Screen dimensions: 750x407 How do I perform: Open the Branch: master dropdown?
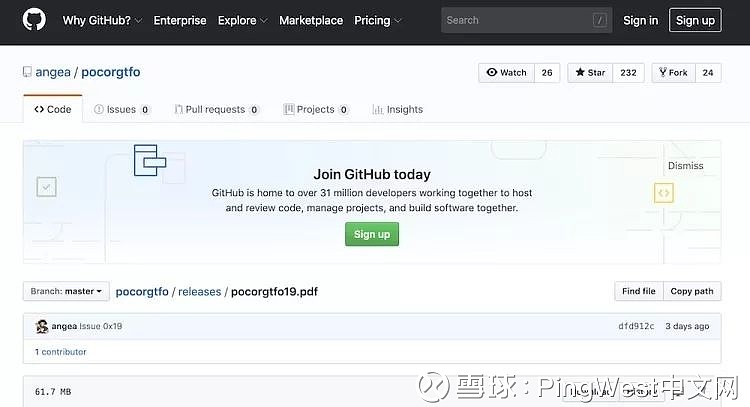pyautogui.click(x=66, y=291)
